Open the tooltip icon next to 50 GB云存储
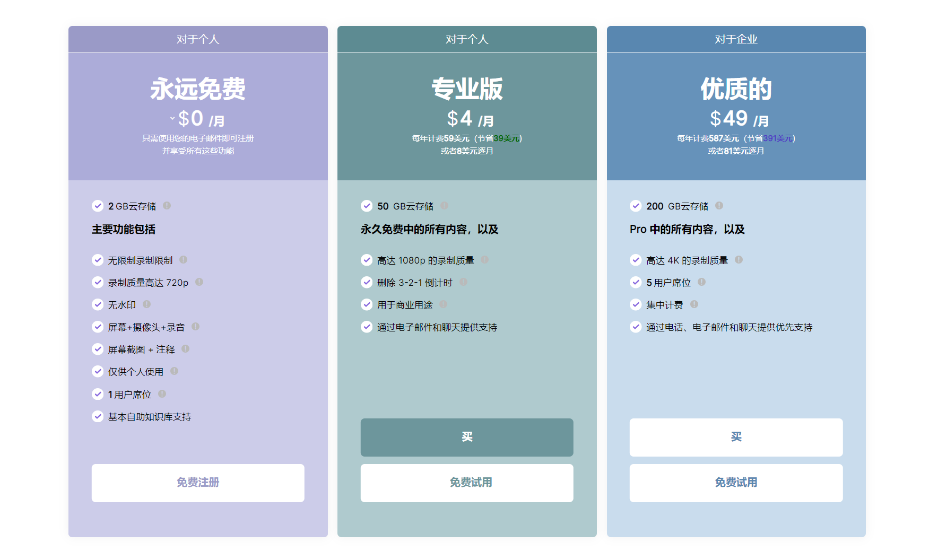The height and width of the screenshot is (560, 929). [x=445, y=206]
